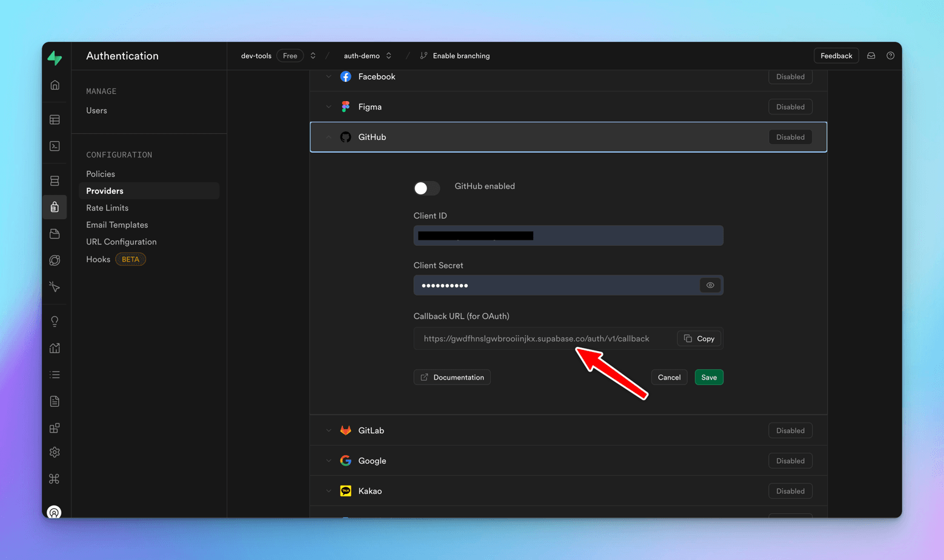
Task: Expand the GitLab provider row chevron
Action: (328, 430)
